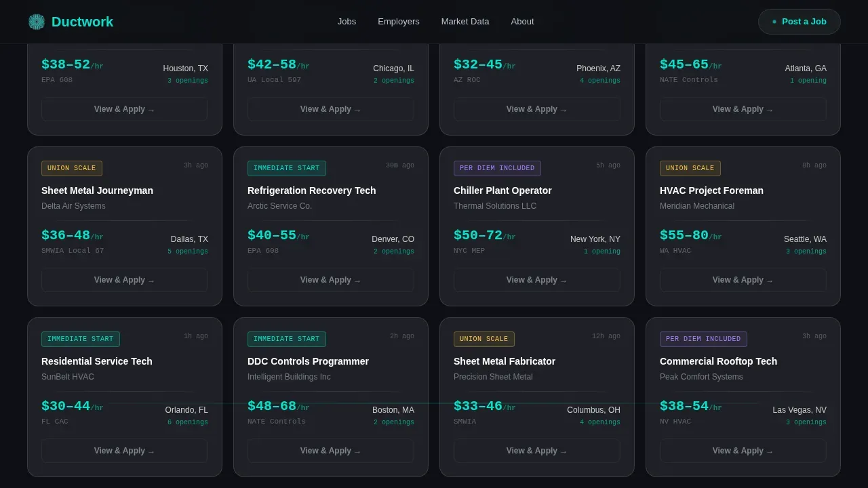View & Apply for DDC Controls Programmer
868x488 pixels.
331,451
